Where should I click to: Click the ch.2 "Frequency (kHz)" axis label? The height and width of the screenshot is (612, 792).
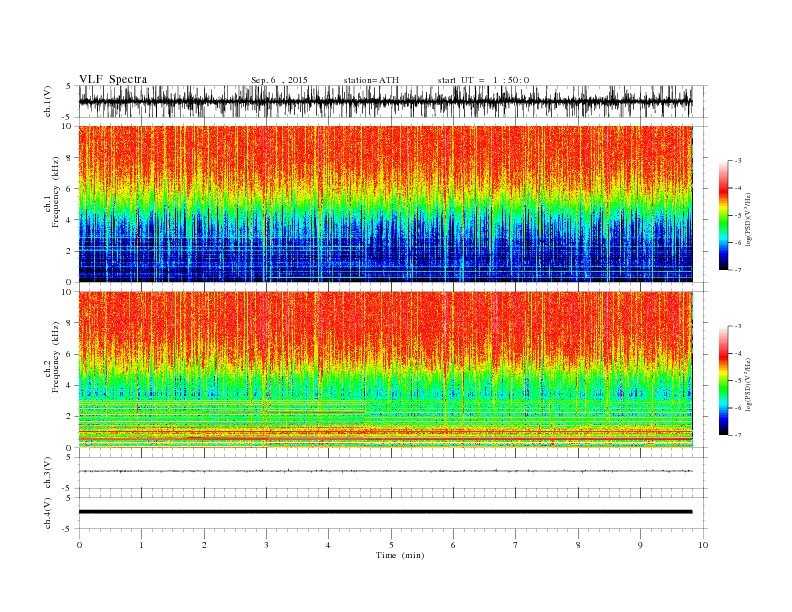[56, 356]
